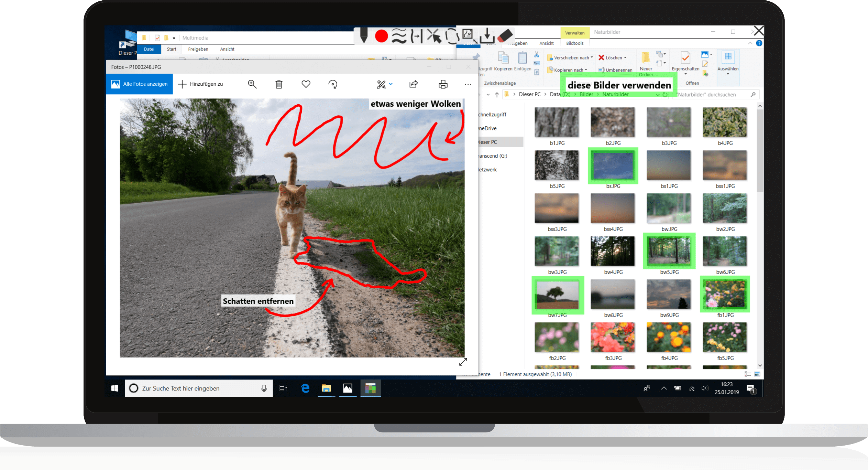The image size is (868, 470).
Task: Click Dieser PC in the address breadcrumb
Action: click(x=529, y=94)
